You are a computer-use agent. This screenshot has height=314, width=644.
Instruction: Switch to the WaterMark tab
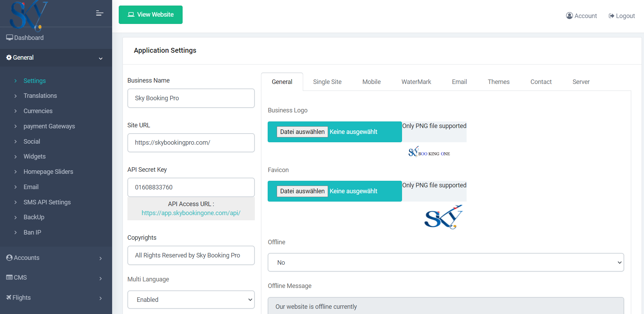pos(416,82)
